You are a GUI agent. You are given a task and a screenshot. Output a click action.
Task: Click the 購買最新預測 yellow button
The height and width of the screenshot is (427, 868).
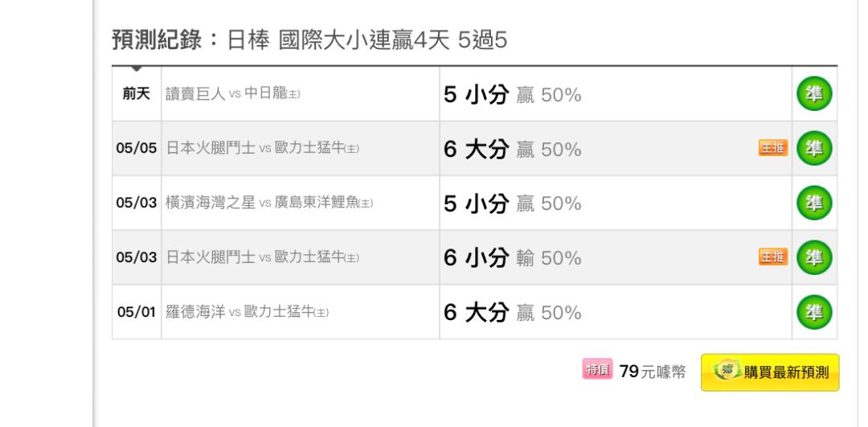(x=770, y=373)
